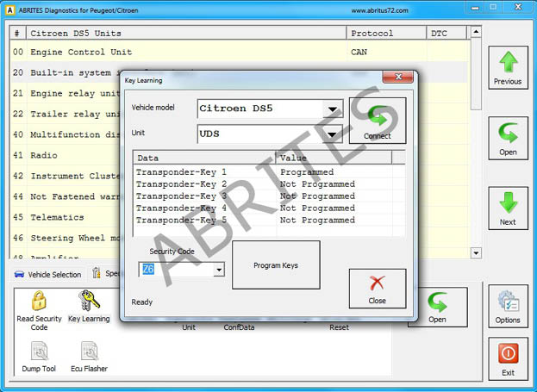This screenshot has height=392, width=537.
Task: Open the Options gear button
Action: pos(508,306)
